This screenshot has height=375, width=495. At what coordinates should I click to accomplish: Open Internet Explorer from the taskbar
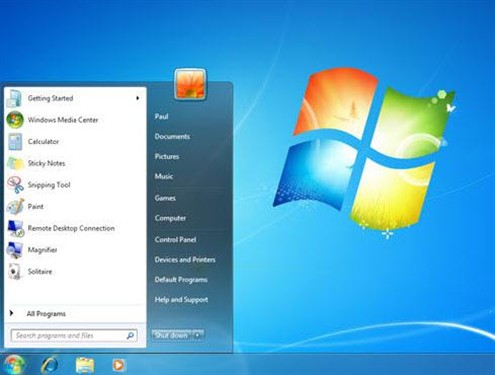point(50,365)
